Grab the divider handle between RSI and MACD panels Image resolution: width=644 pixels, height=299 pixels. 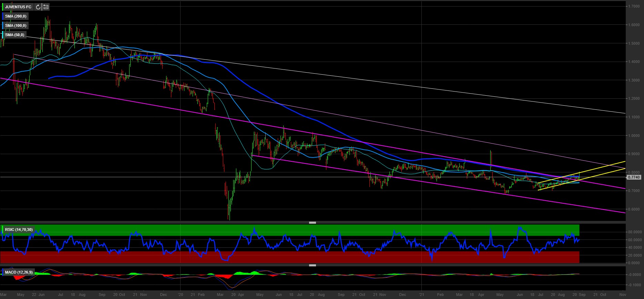click(x=313, y=265)
